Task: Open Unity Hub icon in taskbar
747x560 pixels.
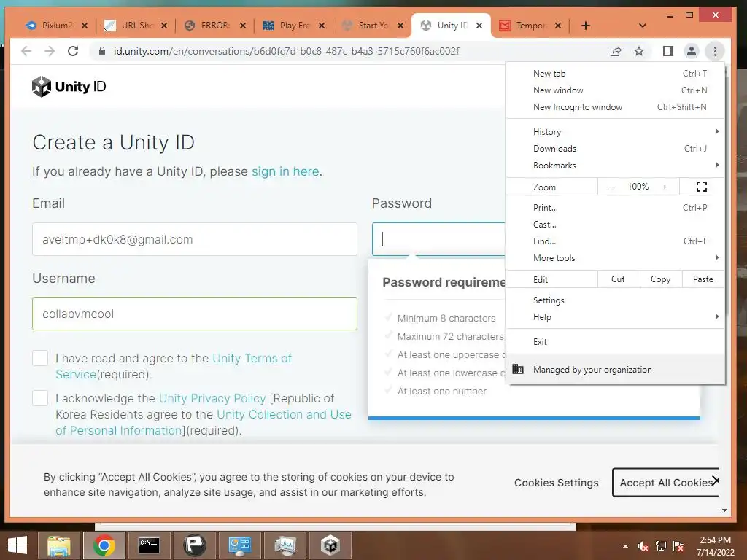Action: click(330, 545)
